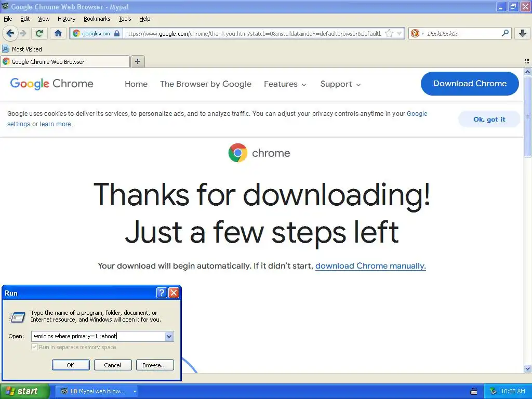Open the File menu
Image resolution: width=532 pixels, height=399 pixels.
point(8,19)
